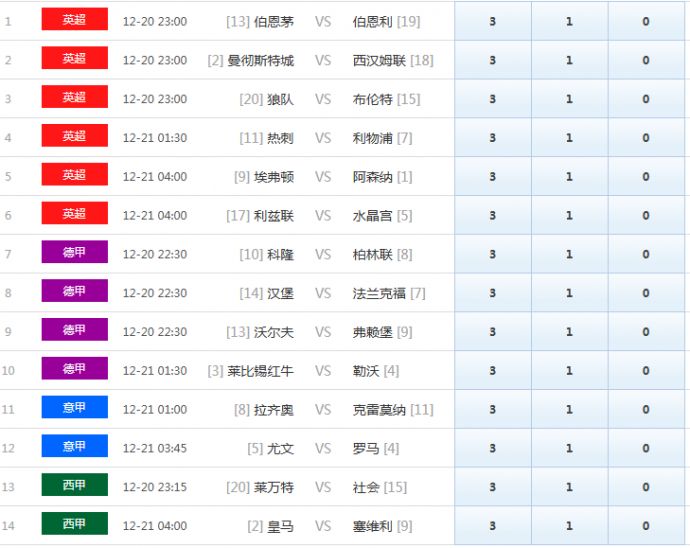Pick 3 for 埃弗顿 vs 阿森纳
The height and width of the screenshot is (548, 690).
[x=493, y=176]
